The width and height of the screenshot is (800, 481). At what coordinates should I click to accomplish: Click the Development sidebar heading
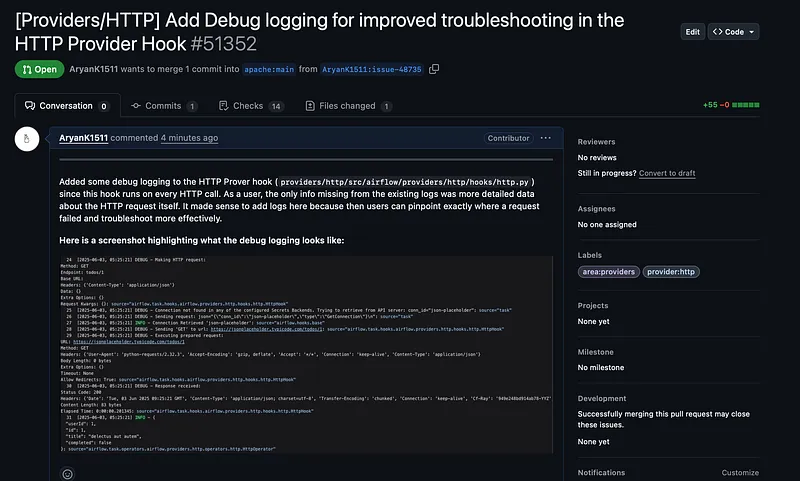pos(602,398)
